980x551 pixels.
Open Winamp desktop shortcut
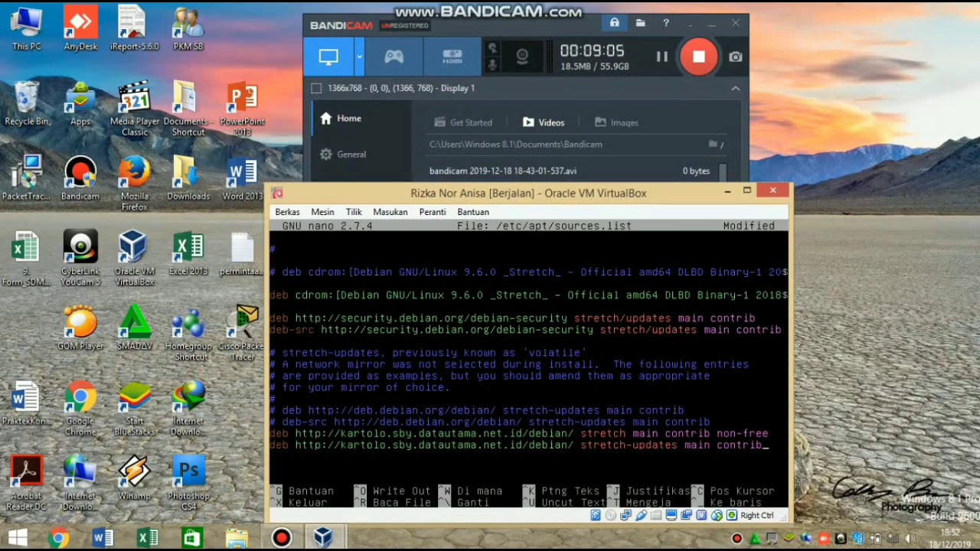(x=135, y=478)
